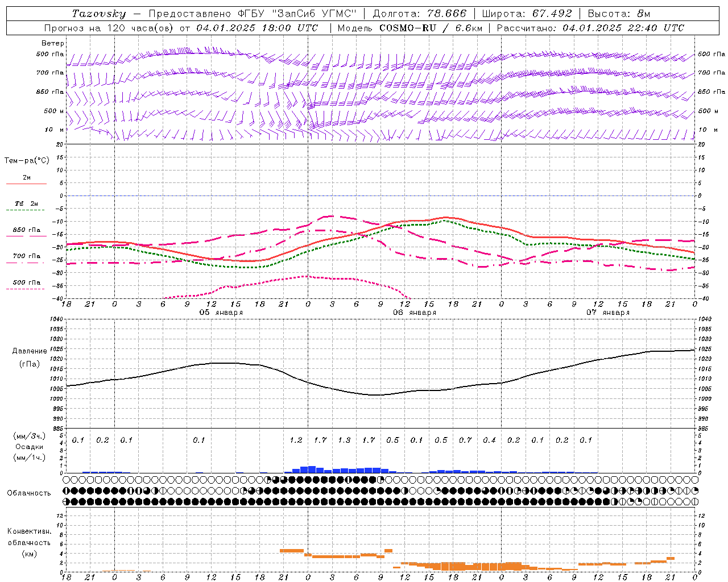Click the Осадки precipitation label
Screen dimensions: 728x582
click(29, 447)
